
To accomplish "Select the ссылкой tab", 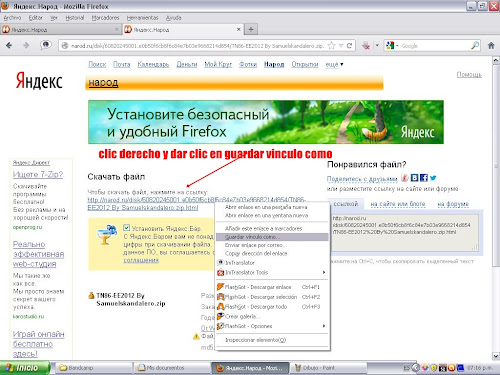I will [346, 204].
